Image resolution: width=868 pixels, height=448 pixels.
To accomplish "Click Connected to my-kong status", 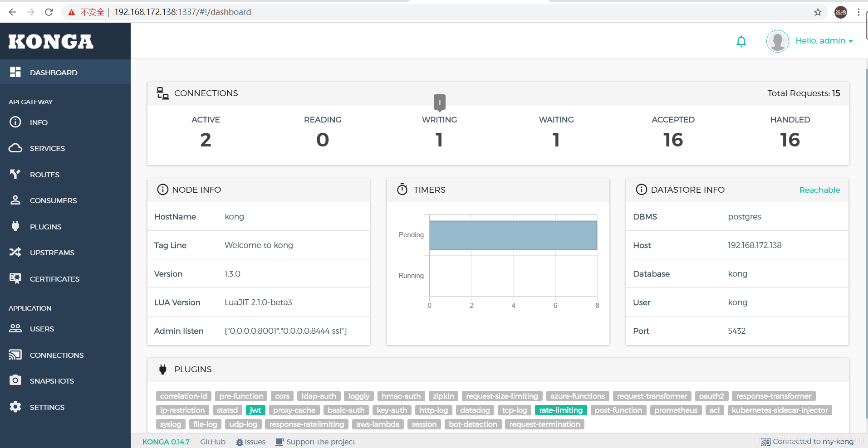I will click(x=807, y=441).
